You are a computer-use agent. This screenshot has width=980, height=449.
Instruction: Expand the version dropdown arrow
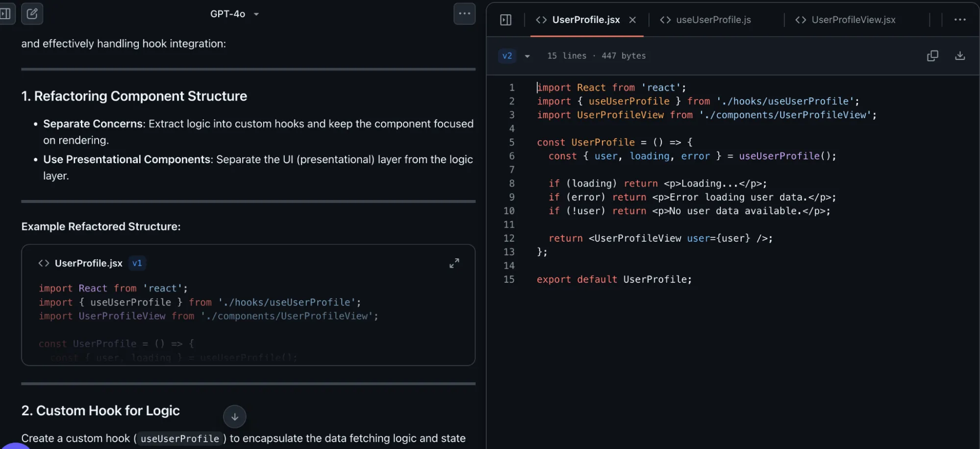[x=527, y=56]
